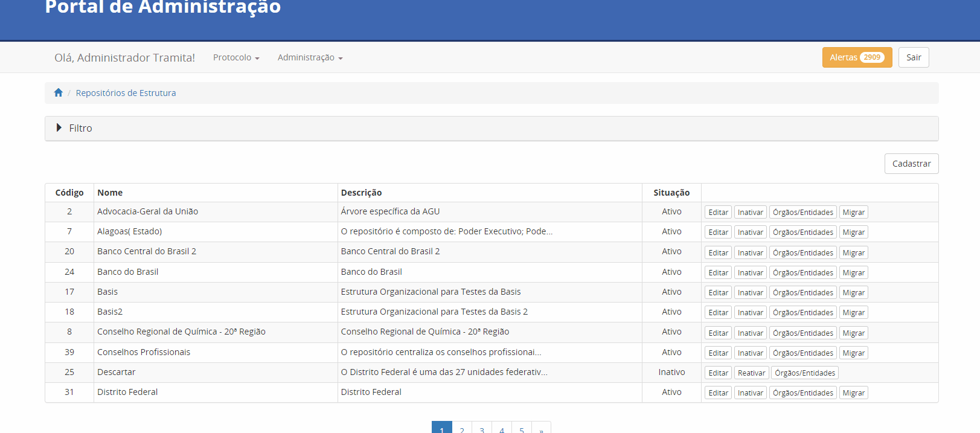Click 'Estrutura Organizacional para Testes da Basis 2'

coord(434,312)
